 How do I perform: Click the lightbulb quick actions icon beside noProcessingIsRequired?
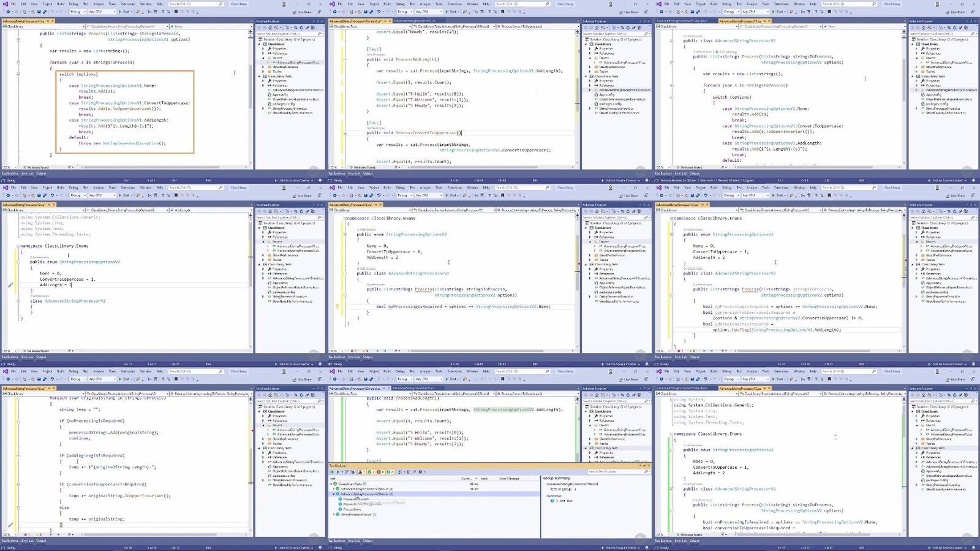click(x=337, y=306)
